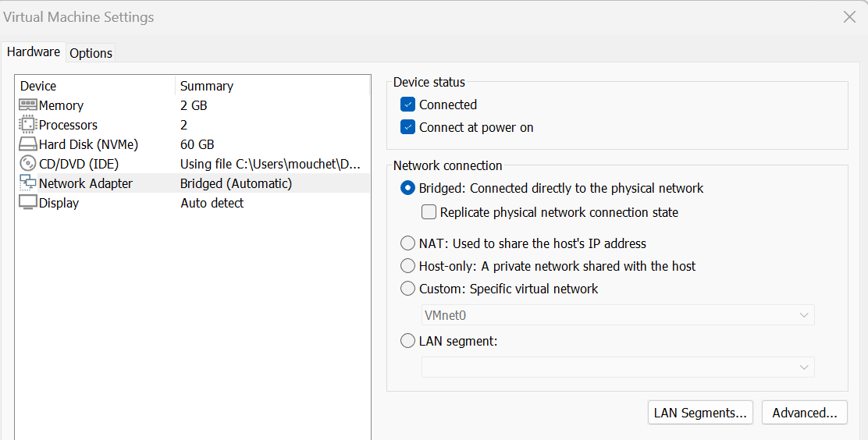Expand the LAN segment dropdown list
The height and width of the screenshot is (440, 868).
click(x=617, y=367)
